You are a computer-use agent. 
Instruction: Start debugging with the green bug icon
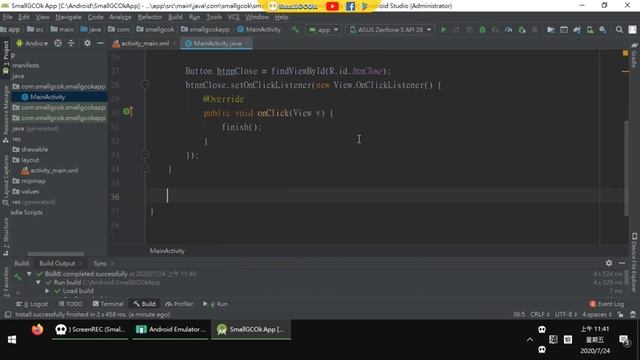coord(482,30)
